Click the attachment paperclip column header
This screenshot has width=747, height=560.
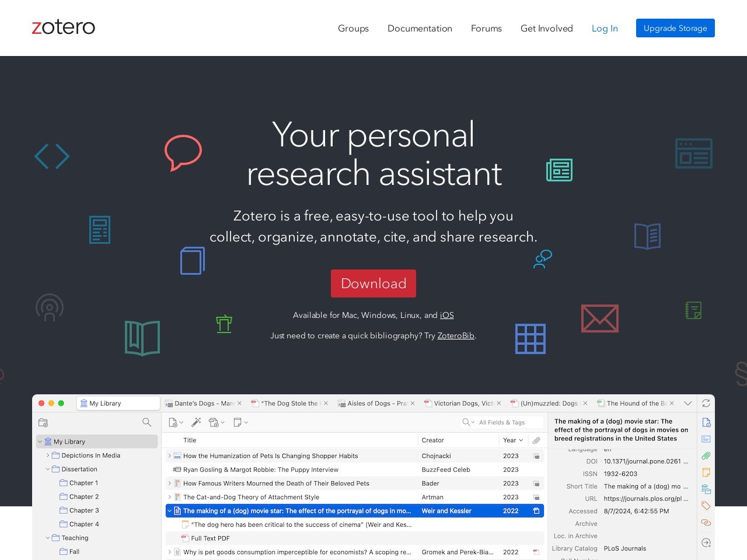point(536,440)
